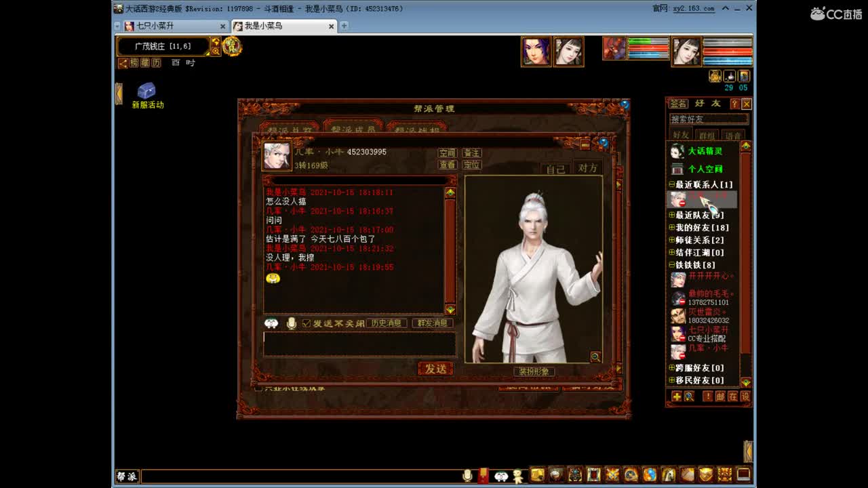Send the message with 发送 button
Image resolution: width=868 pixels, height=488 pixels.
pyautogui.click(x=435, y=369)
